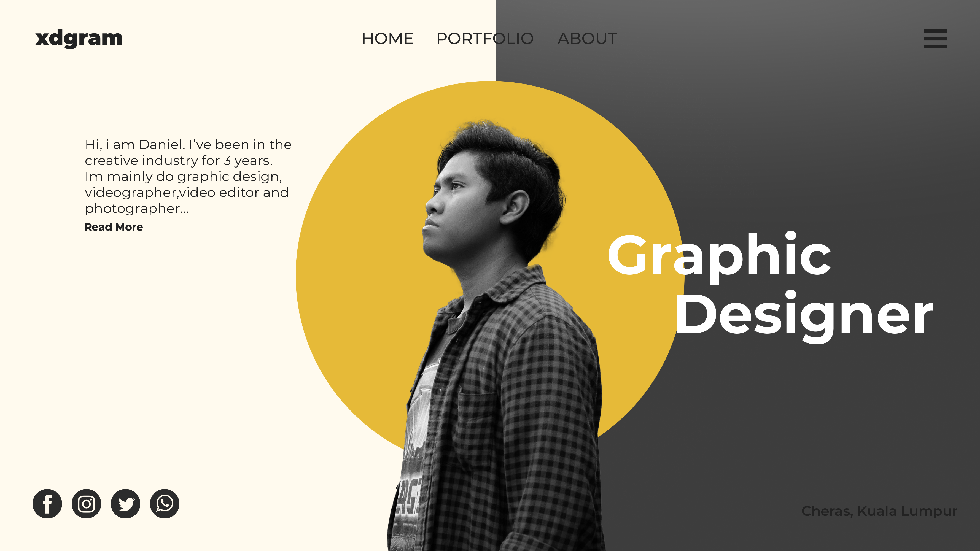Click the Cheras, Kuala Lumpur location text

click(879, 511)
